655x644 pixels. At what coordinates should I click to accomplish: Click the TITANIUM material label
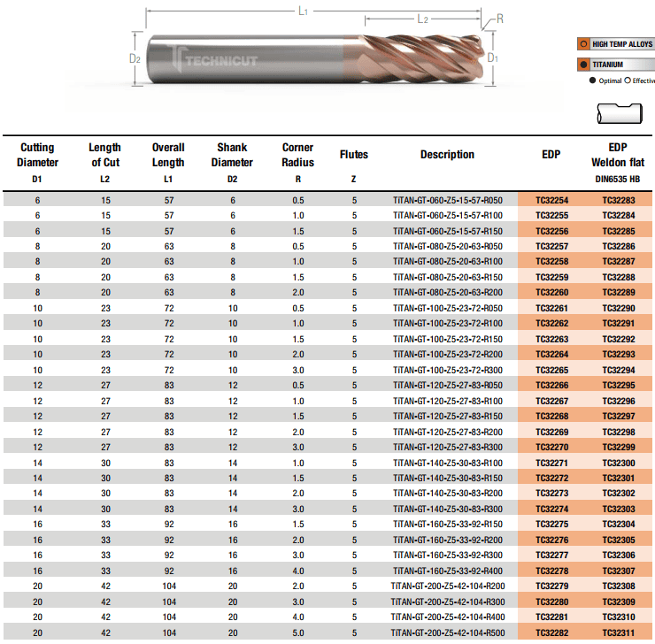click(607, 65)
